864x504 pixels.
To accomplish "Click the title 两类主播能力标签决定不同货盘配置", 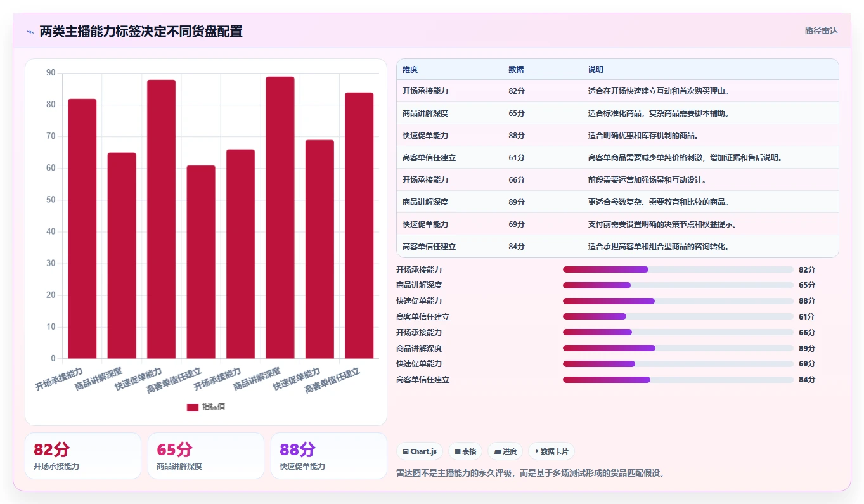I will (x=141, y=32).
